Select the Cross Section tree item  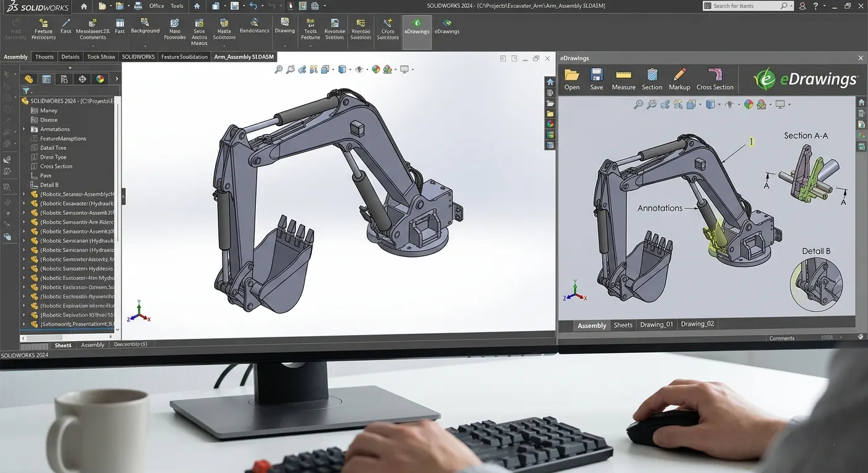tap(56, 166)
